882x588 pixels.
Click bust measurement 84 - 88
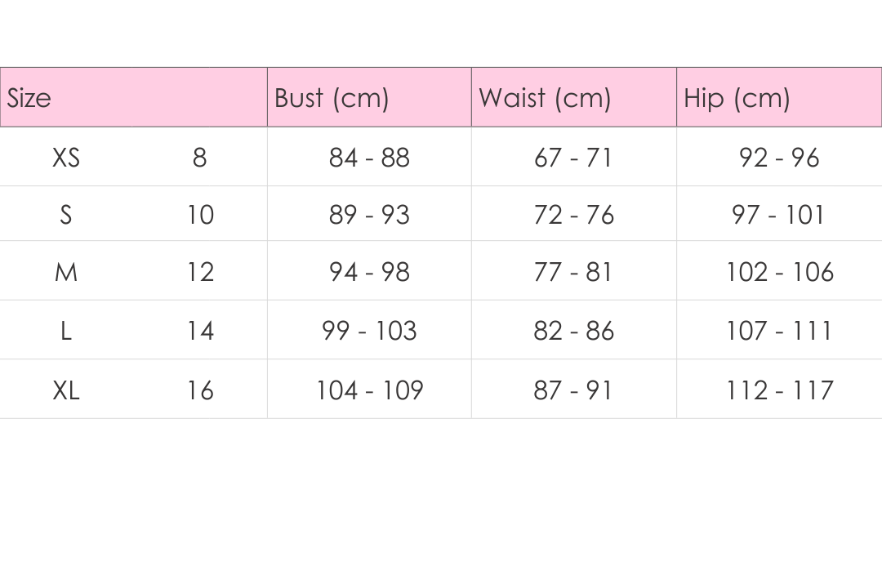369,157
